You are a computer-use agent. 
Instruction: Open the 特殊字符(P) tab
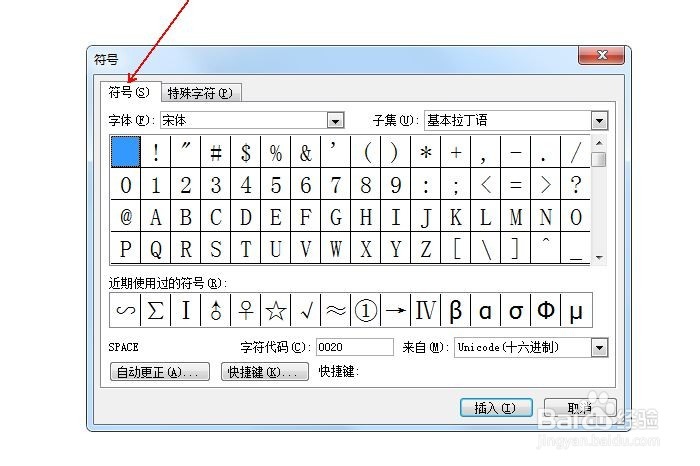click(x=200, y=93)
